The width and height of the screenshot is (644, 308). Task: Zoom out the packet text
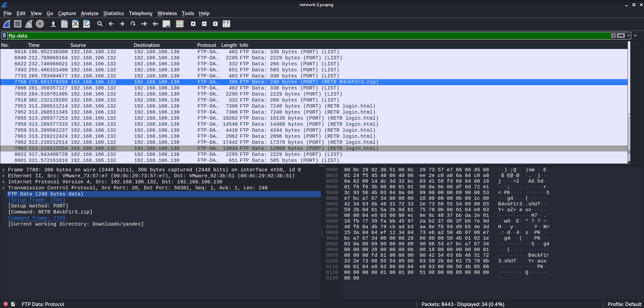[204, 24]
